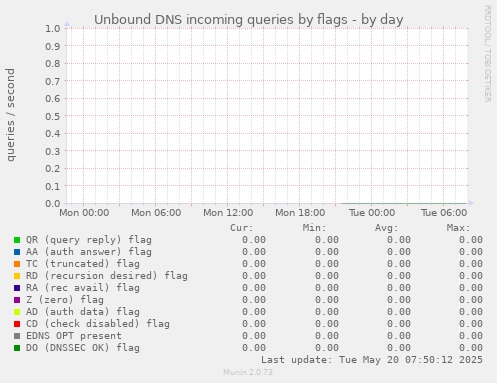Click the 'RA (rec avail) flag' legend label
This screenshot has height=383, width=497.
pyautogui.click(x=83, y=288)
